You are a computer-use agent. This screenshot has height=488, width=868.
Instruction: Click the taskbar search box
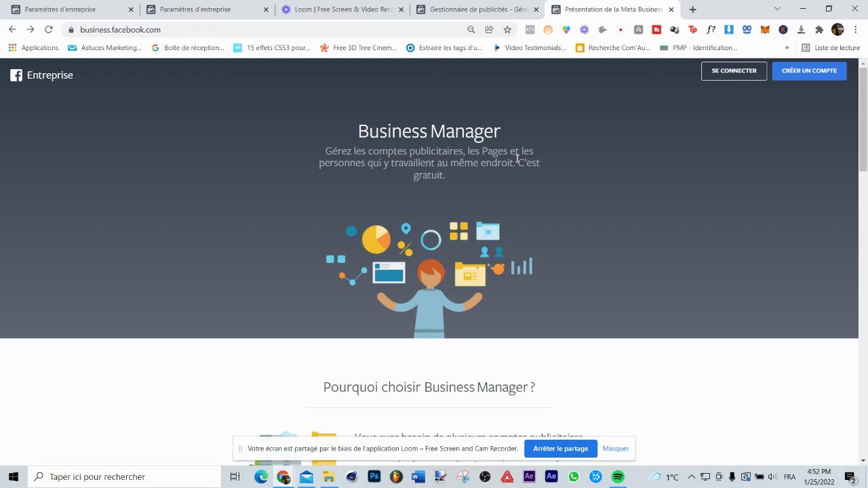click(124, 476)
